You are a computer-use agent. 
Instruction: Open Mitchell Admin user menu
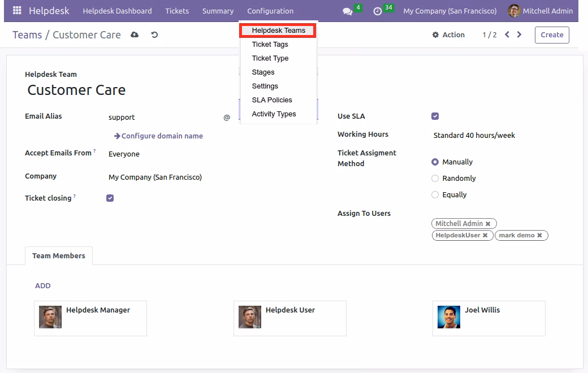(x=541, y=11)
